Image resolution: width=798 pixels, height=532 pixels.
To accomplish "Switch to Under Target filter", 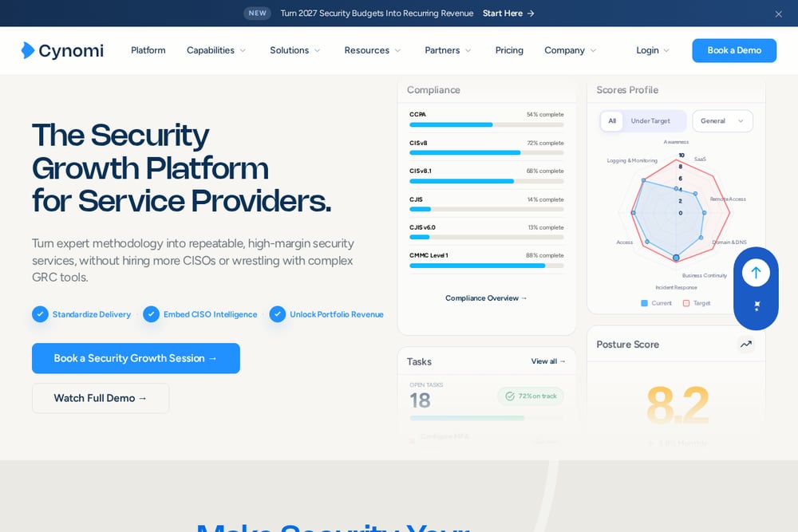I will pyautogui.click(x=650, y=121).
